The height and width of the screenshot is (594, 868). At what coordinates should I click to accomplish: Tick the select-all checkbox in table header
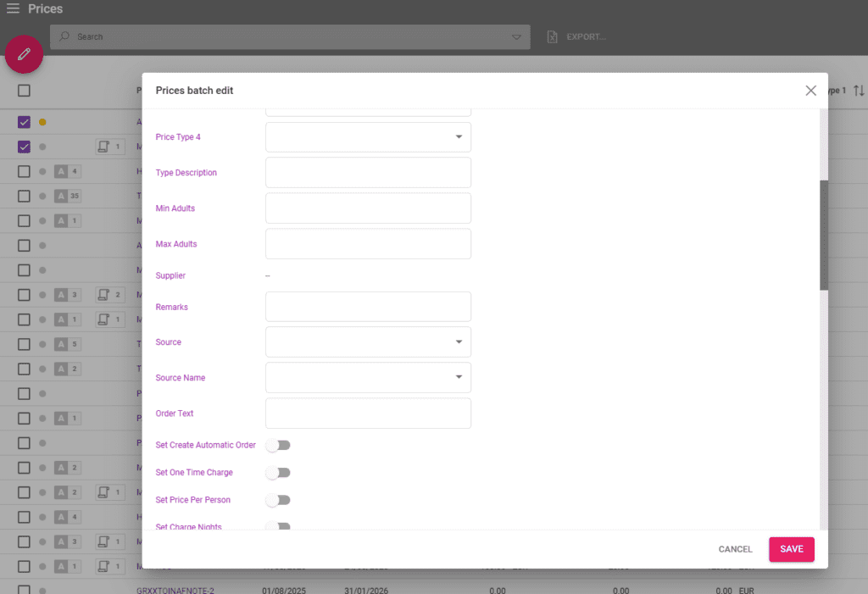pos(24,90)
